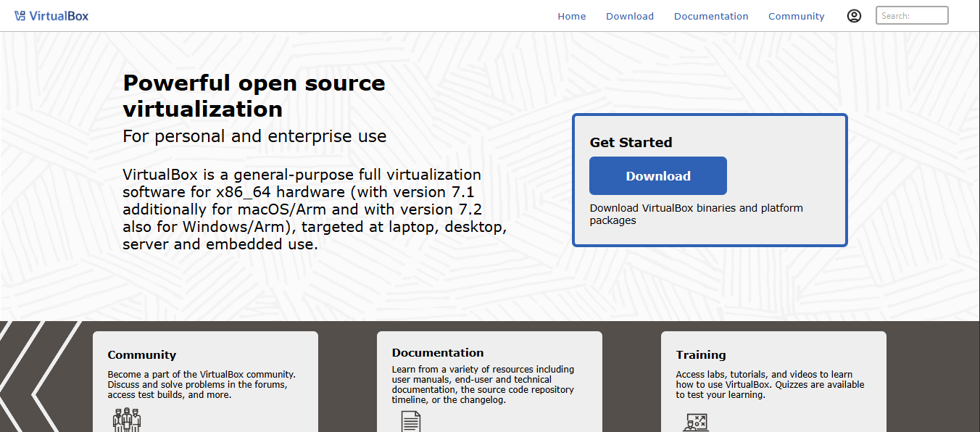This screenshot has width=980, height=432.
Task: Click the Training presentation icon
Action: point(696,423)
